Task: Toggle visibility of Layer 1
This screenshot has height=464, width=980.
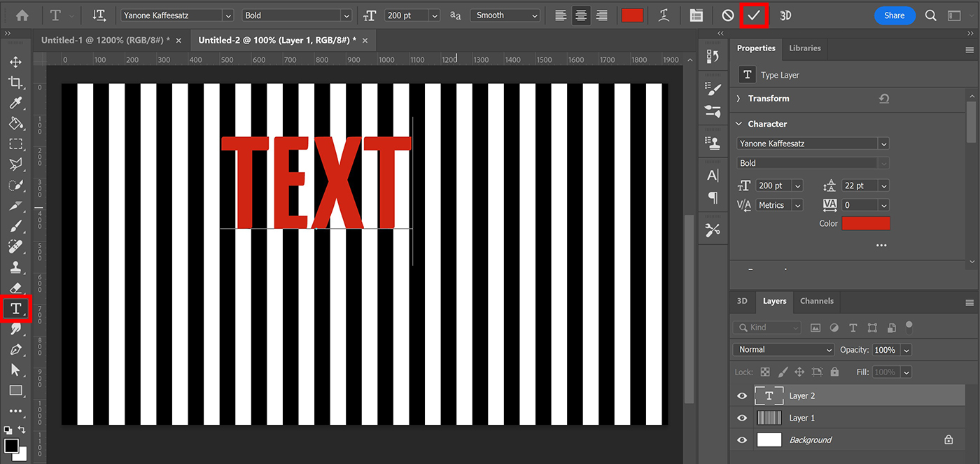Action: click(x=741, y=418)
